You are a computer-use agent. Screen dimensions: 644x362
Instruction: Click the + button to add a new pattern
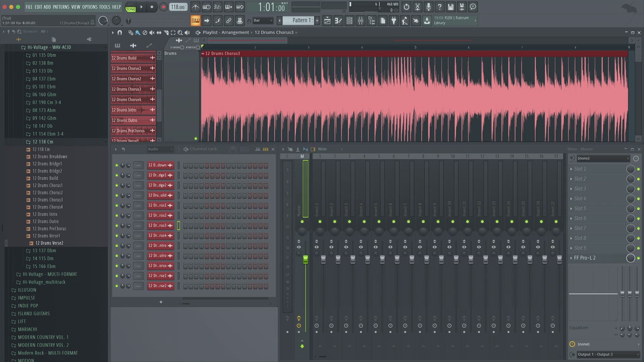click(x=317, y=20)
